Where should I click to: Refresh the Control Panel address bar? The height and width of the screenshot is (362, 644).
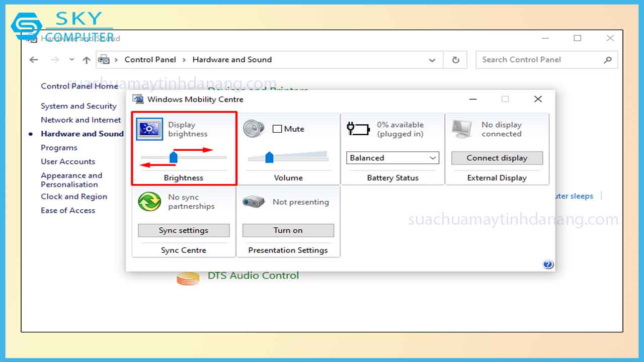455,60
